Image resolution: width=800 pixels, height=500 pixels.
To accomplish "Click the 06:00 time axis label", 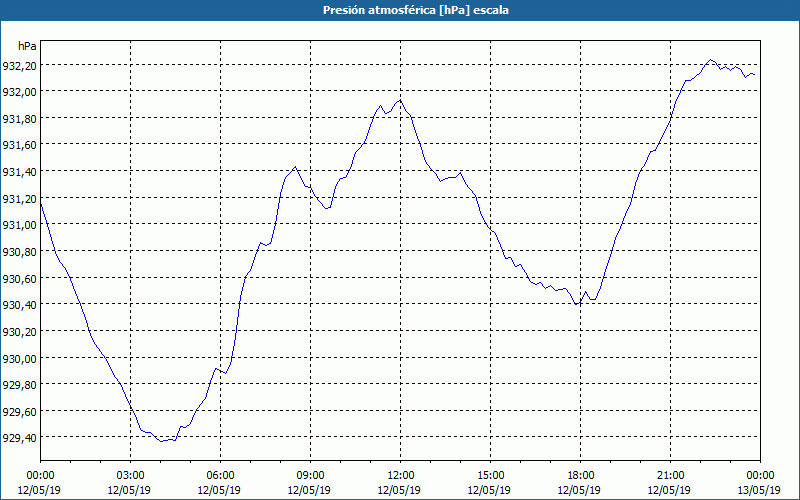I will click(x=220, y=476).
